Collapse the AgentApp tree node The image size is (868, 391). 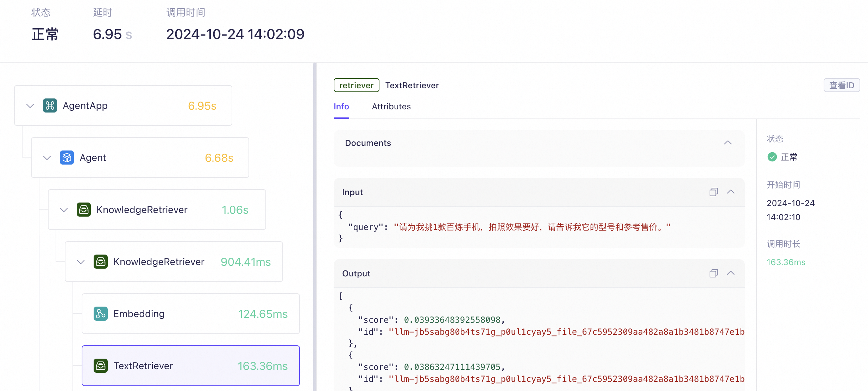[x=30, y=105]
